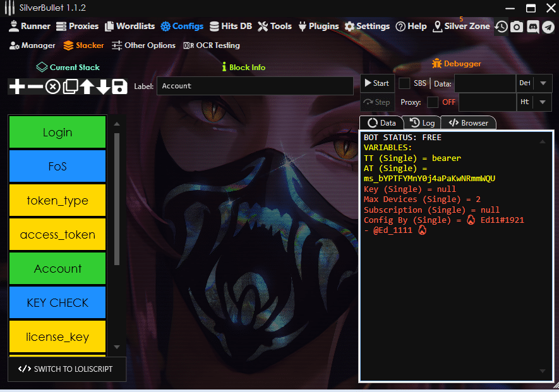Open the Hits DB section
The image size is (559, 392).
[231, 26]
